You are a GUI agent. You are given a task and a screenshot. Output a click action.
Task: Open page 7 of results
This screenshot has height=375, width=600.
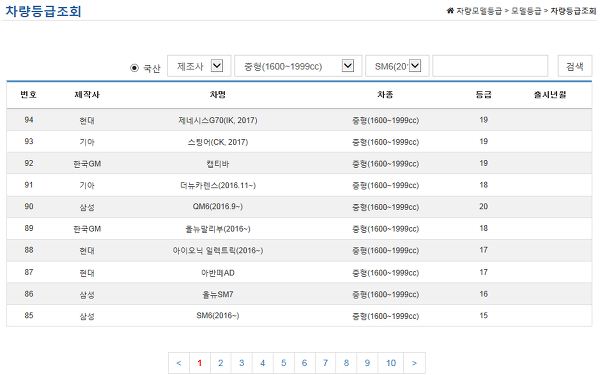[x=325, y=363]
